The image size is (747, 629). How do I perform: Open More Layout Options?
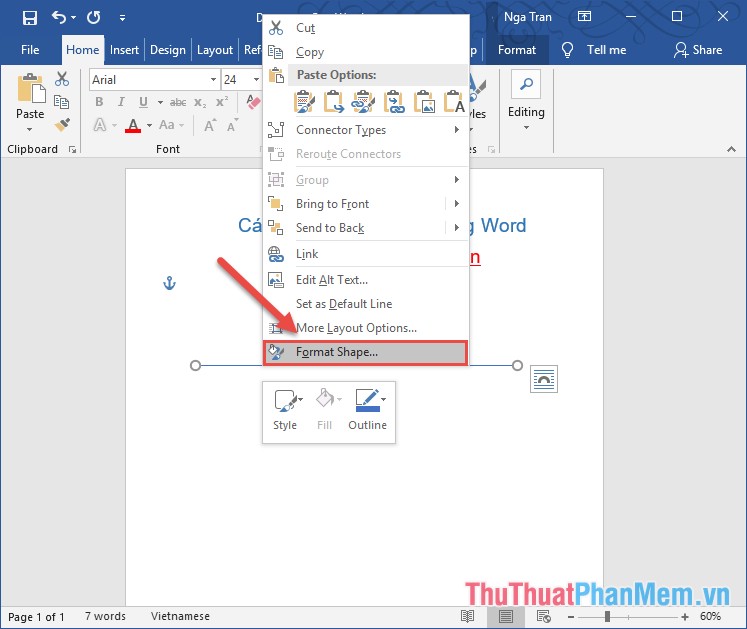(x=365, y=328)
